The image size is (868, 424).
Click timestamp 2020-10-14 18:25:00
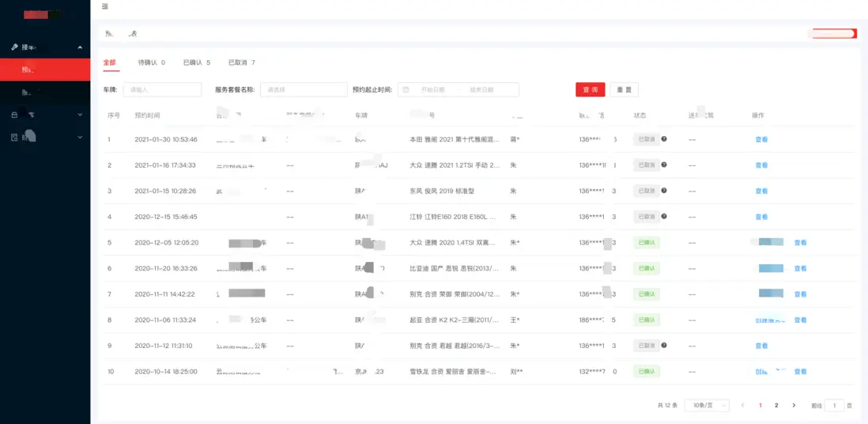[x=165, y=371]
